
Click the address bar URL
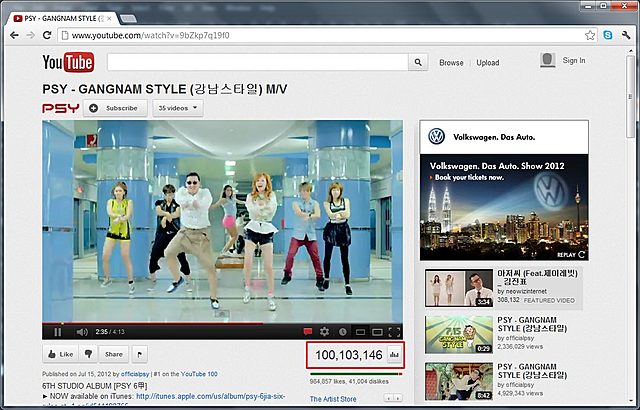[x=151, y=35]
